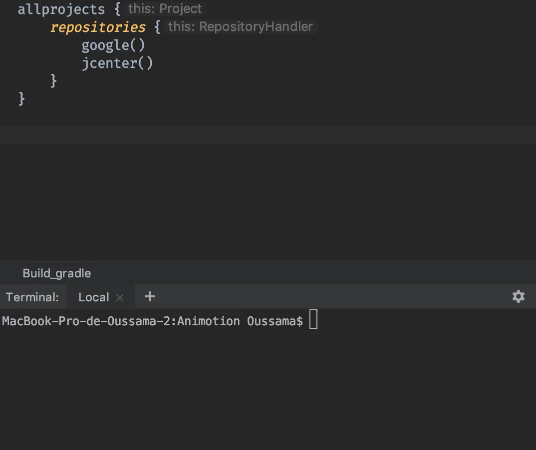Select the Local terminal tab

click(94, 297)
